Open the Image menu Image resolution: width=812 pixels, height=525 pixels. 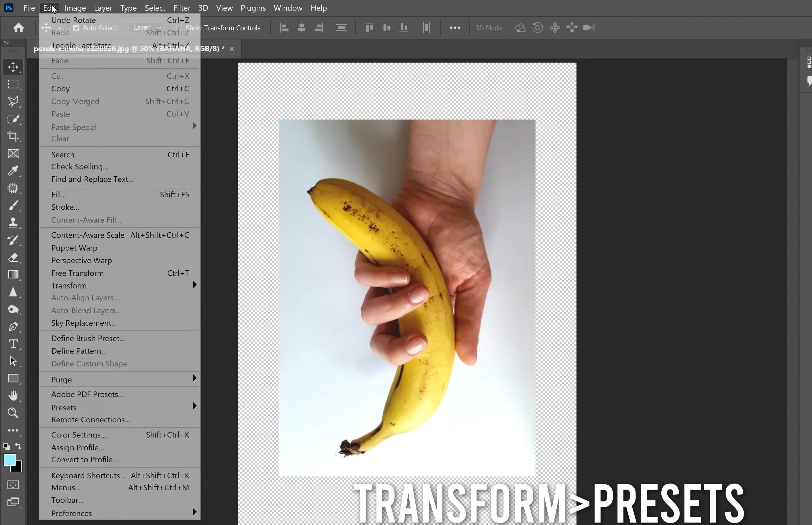[x=75, y=8]
